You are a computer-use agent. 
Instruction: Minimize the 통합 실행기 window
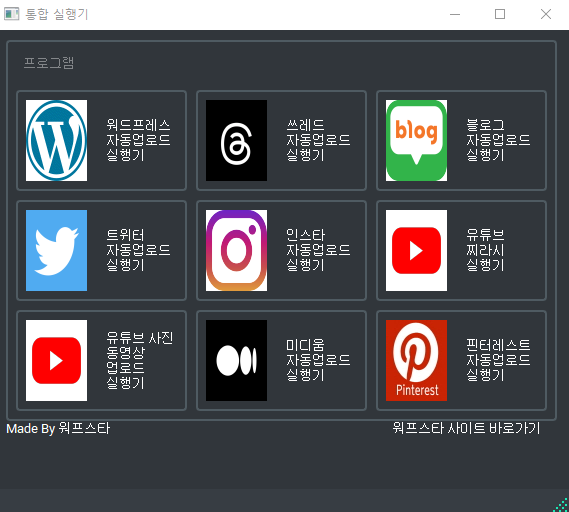click(x=455, y=15)
